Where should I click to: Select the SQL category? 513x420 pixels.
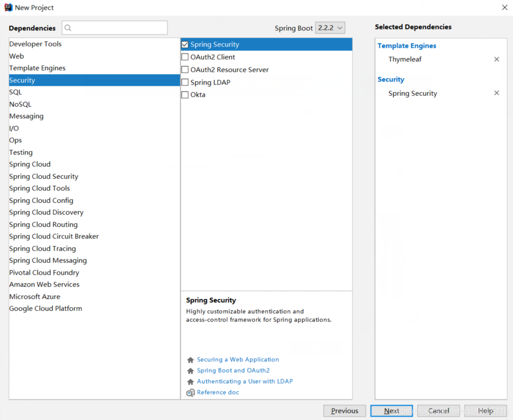(94, 92)
